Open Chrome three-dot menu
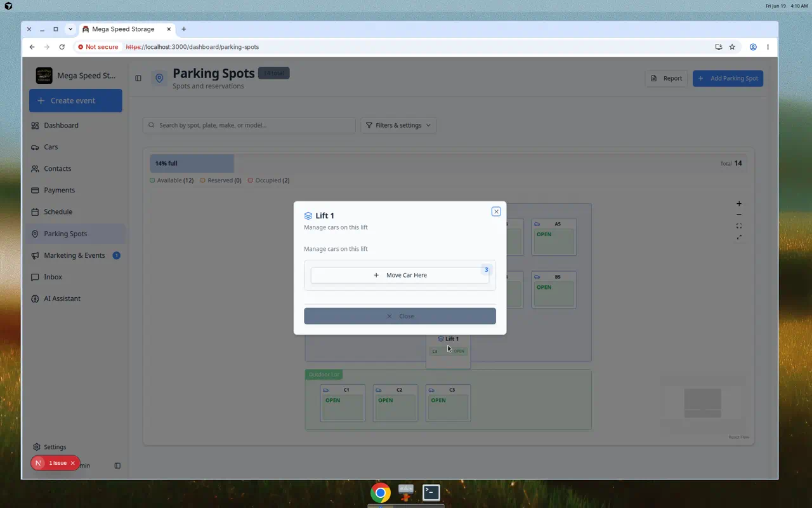Viewport: 812px width, 508px height. coord(768,47)
